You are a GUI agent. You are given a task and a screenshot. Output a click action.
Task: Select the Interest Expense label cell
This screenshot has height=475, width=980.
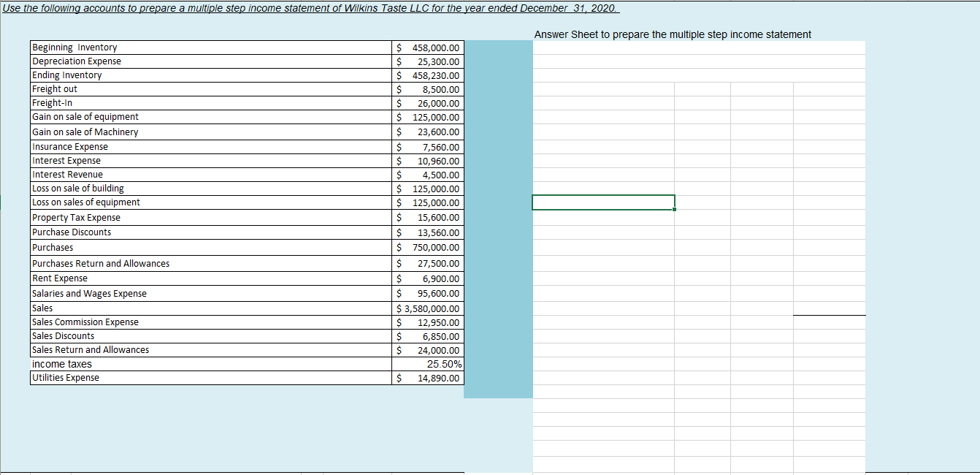212,161
